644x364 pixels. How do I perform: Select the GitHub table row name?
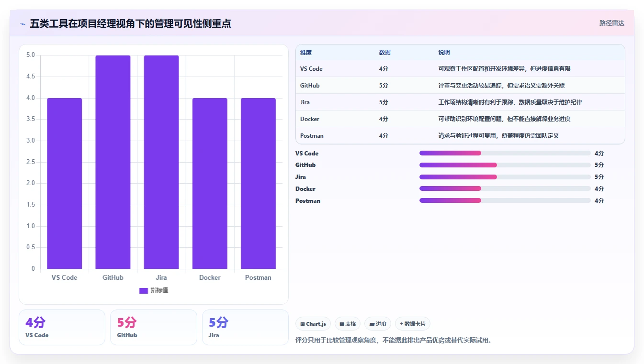coord(310,86)
